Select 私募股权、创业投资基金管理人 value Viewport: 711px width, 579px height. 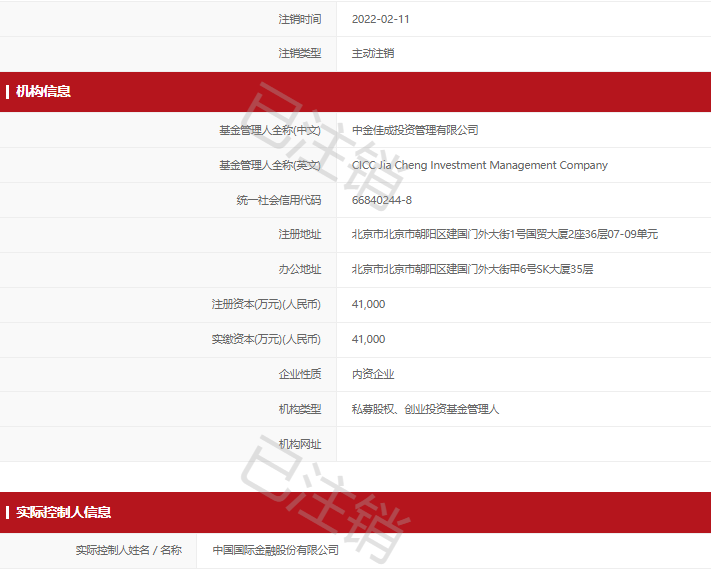[425, 409]
